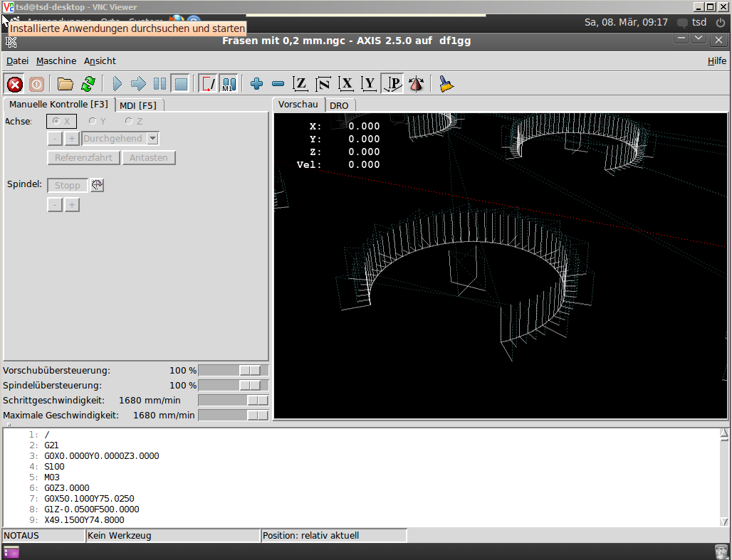732x560 pixels.
Task: Zoom in with blue plus icon
Action: coord(256,85)
